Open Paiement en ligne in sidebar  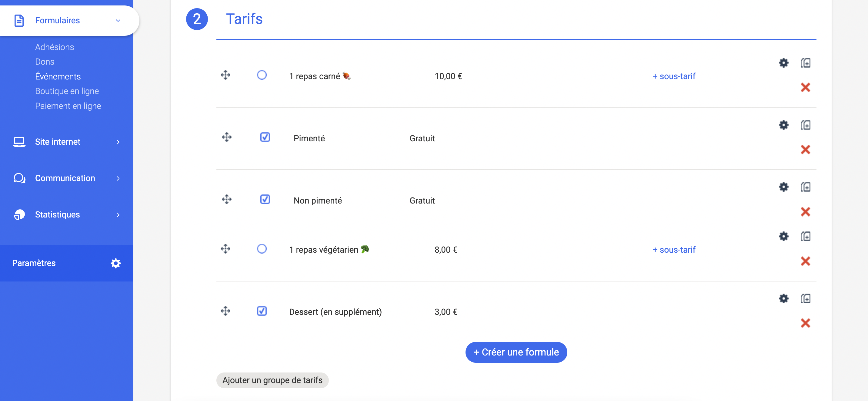pos(68,106)
